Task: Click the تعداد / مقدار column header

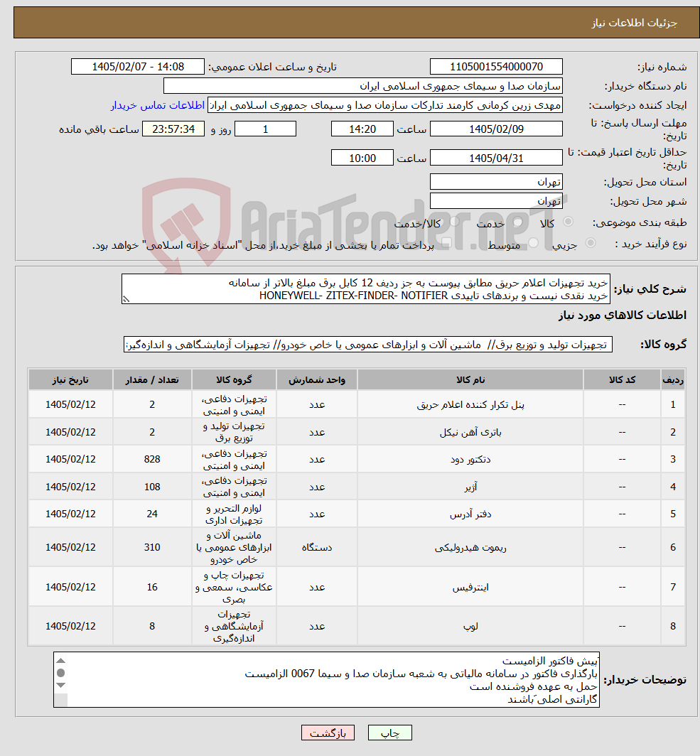Action: coord(152,380)
